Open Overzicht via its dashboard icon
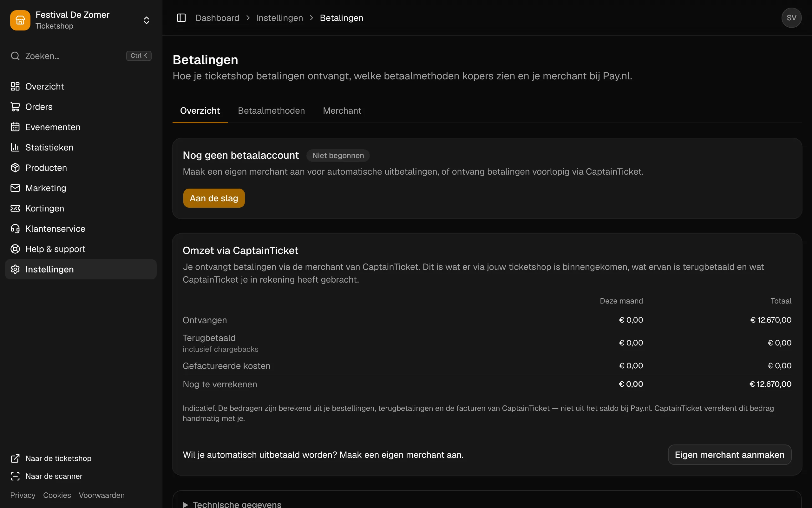 [15, 86]
